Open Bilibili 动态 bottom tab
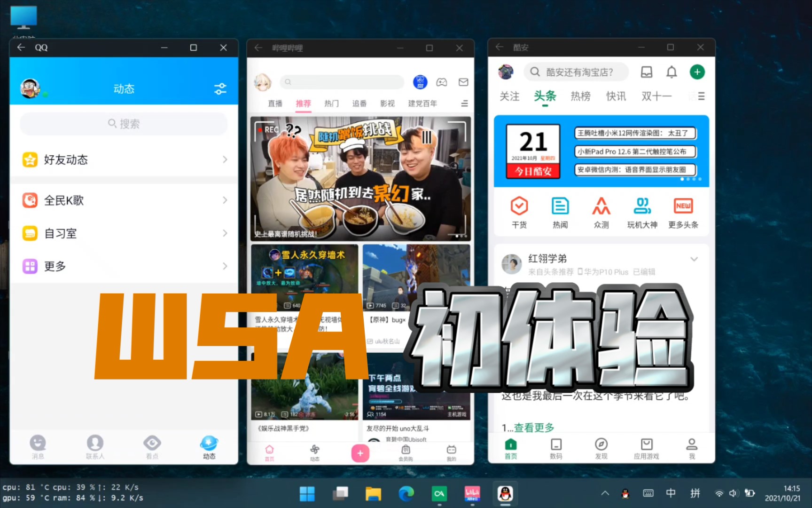The width and height of the screenshot is (812, 508). [x=315, y=453]
